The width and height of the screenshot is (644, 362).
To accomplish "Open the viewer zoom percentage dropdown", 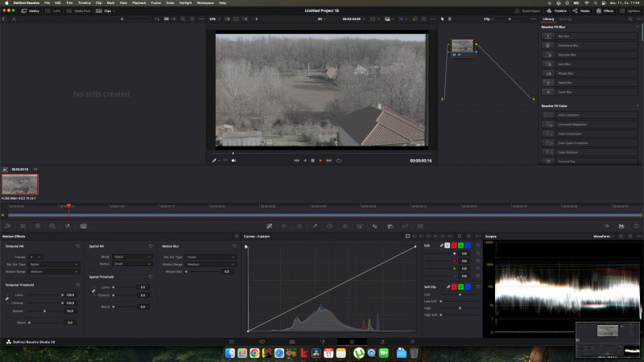I will pos(215,19).
